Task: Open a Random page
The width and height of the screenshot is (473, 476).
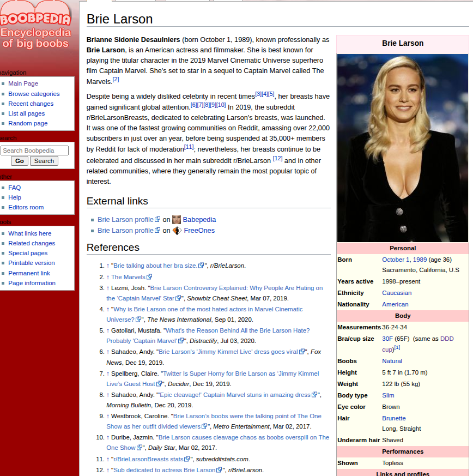Action: pos(28,123)
